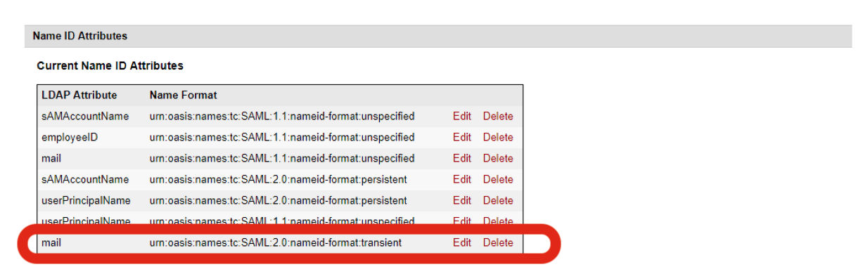Viewport: 868px width, 267px height.
Task: Edit the sAMAccountName persistent row
Action: pyautogui.click(x=461, y=179)
